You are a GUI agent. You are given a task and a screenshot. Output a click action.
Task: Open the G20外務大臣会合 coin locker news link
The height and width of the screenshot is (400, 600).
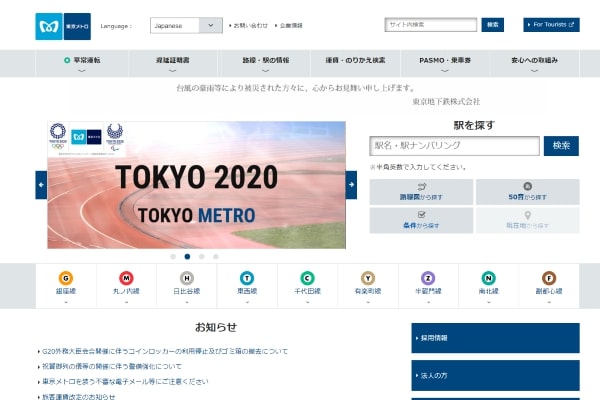tap(165, 351)
